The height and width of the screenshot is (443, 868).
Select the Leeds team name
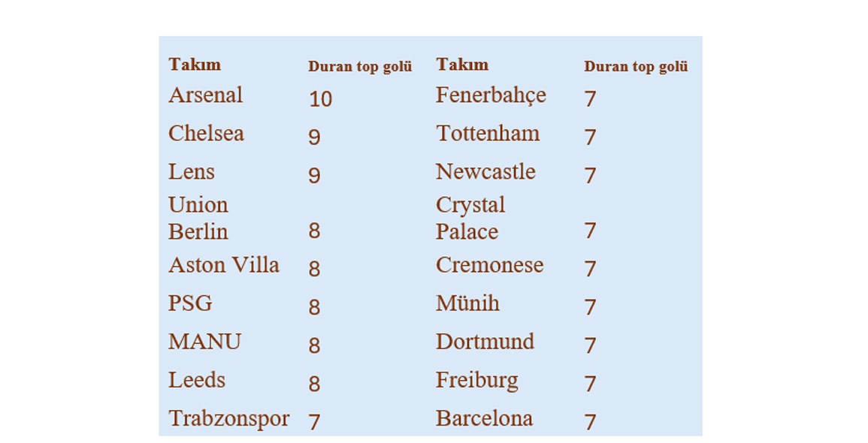click(197, 380)
